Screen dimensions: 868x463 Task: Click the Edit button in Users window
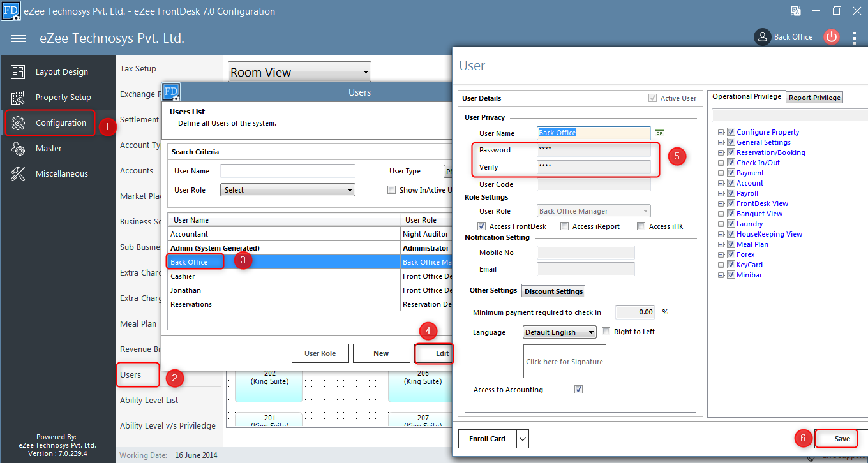pos(434,353)
